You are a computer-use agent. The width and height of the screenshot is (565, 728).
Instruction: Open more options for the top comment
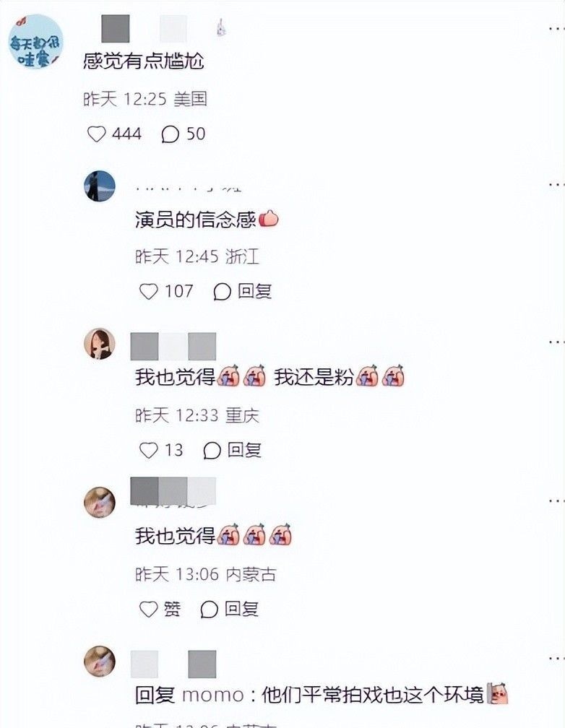point(556,29)
